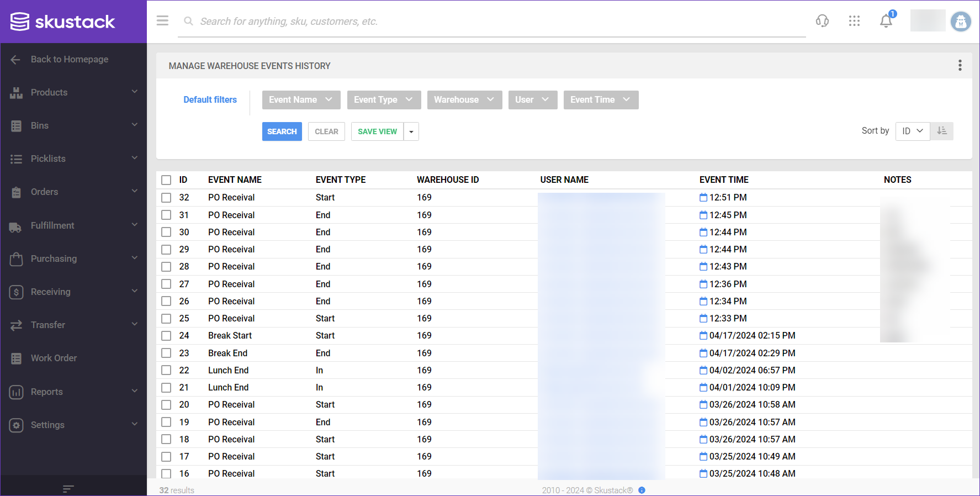Tick the select-all checkbox in header

166,180
